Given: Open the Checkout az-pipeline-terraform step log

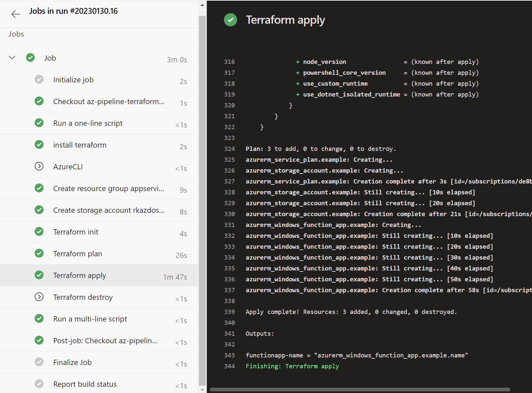Looking at the screenshot, I should [x=109, y=101].
